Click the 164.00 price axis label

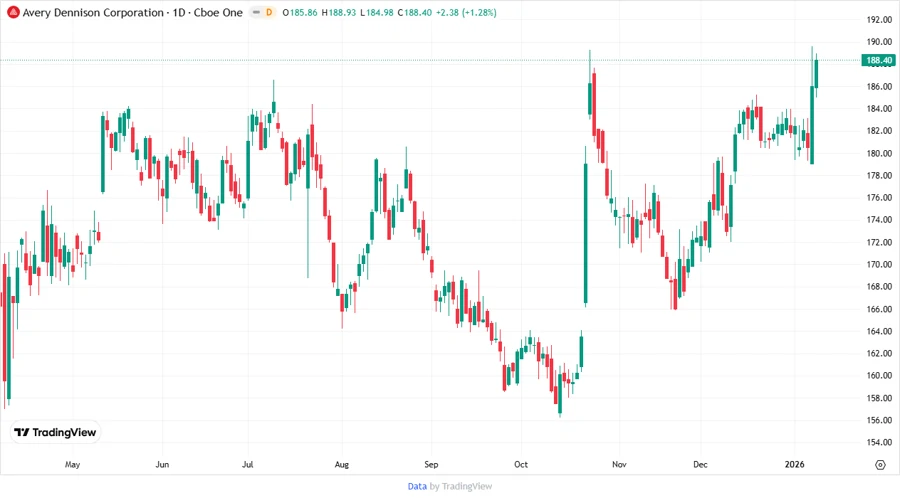tap(879, 331)
